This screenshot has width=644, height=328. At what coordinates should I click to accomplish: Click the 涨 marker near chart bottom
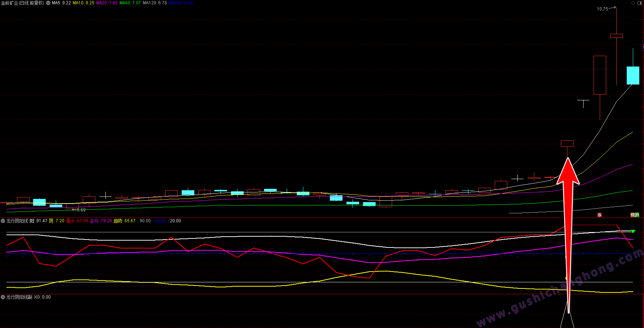pyautogui.click(x=599, y=215)
